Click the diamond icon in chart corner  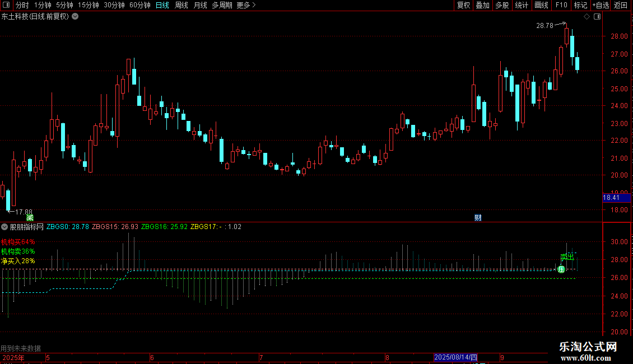click(587, 17)
